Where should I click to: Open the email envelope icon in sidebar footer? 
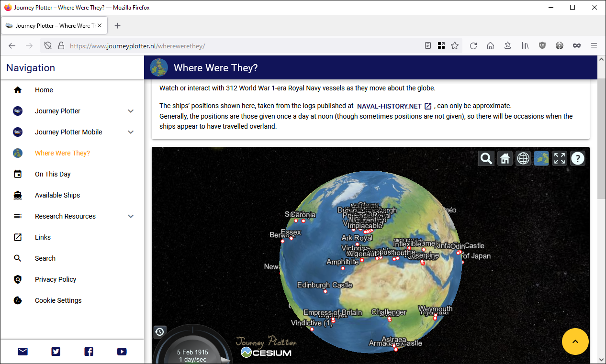[x=22, y=352]
